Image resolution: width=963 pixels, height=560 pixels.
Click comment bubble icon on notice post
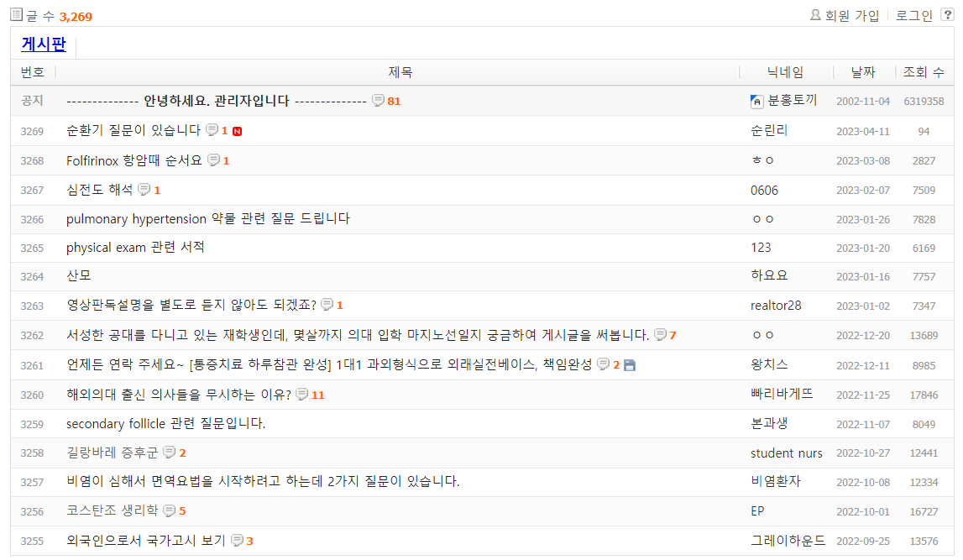379,100
